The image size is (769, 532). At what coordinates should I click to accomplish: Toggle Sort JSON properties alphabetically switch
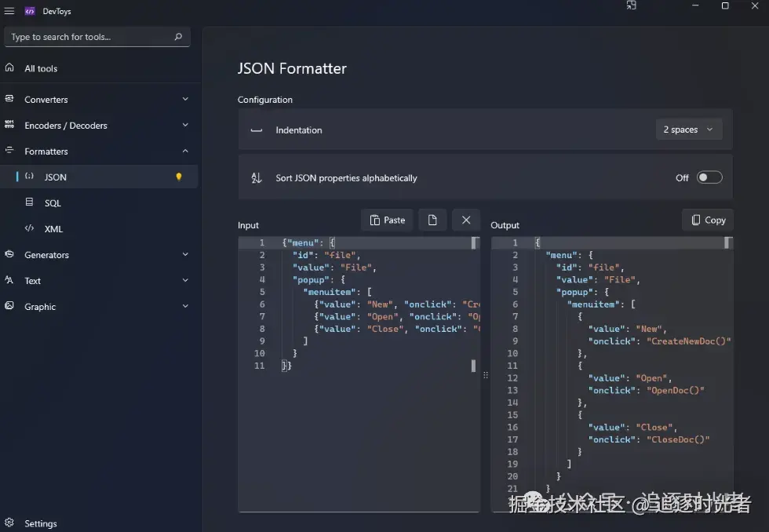(709, 177)
